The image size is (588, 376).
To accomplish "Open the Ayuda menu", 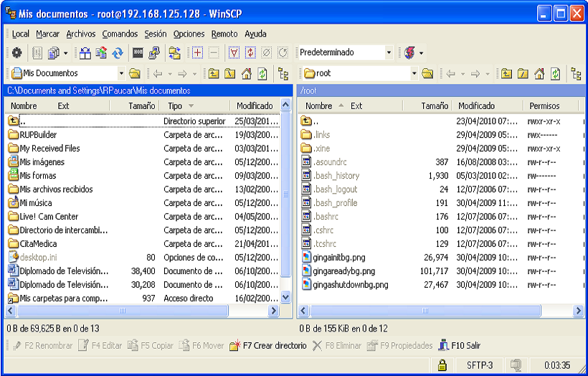I will pos(255,34).
